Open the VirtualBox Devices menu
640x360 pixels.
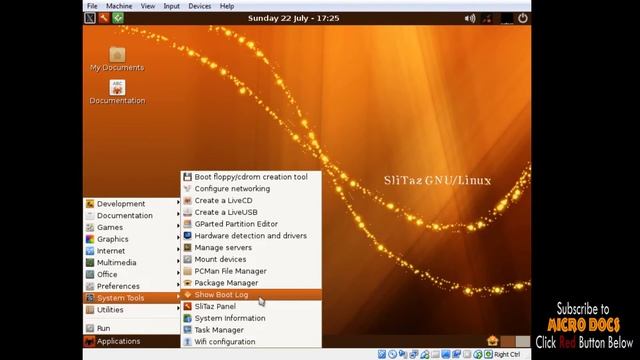[x=200, y=6]
